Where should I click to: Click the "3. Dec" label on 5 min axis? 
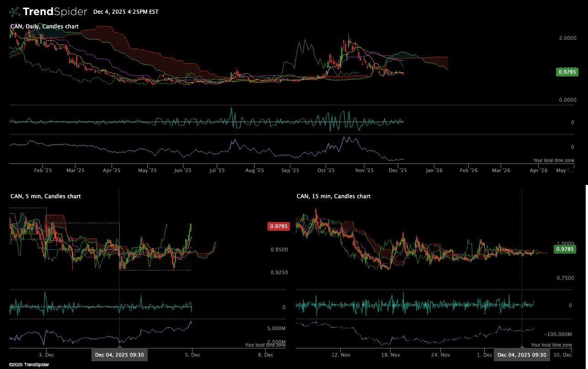[46, 355]
